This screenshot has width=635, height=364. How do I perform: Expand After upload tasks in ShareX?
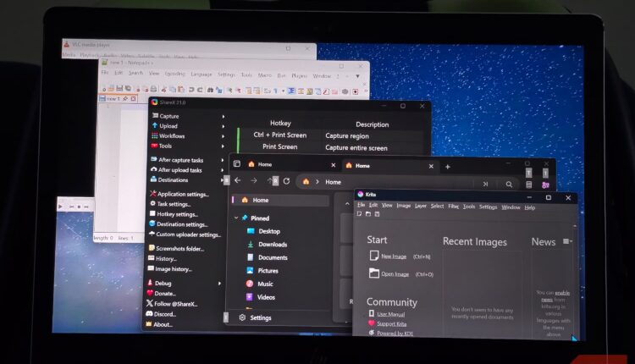click(x=187, y=170)
